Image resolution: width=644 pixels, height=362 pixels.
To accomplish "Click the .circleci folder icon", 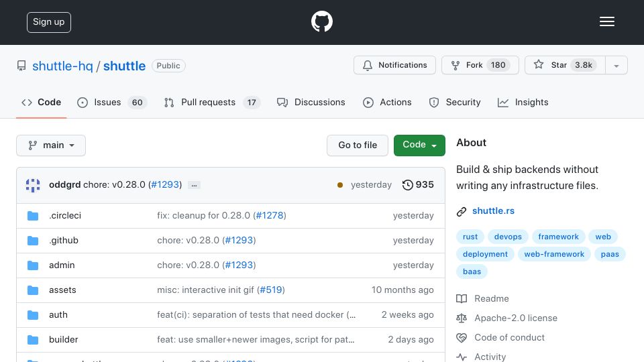I will click(33, 216).
